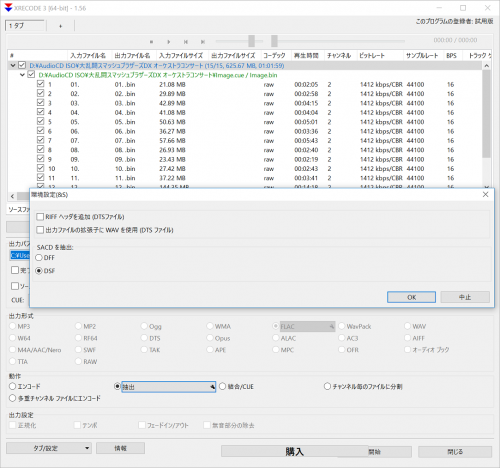Screen dimensions: 500x468
Task: Click the stop playback button
Action: click(151, 42)
